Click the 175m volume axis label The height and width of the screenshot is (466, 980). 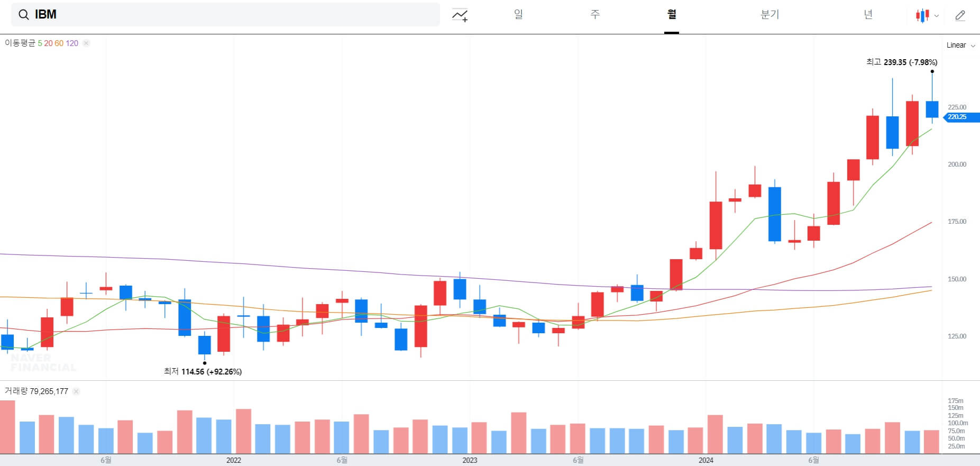click(955, 401)
